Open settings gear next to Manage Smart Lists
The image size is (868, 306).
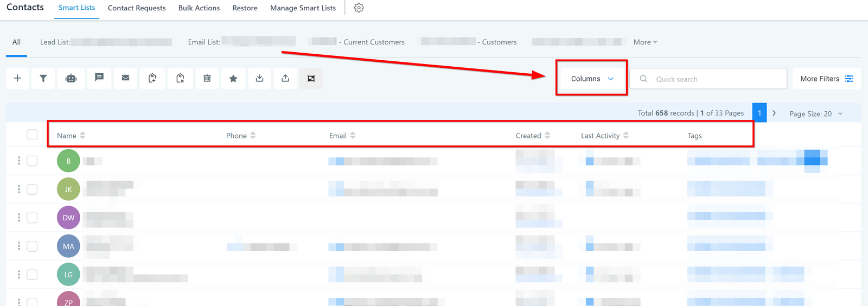359,8
